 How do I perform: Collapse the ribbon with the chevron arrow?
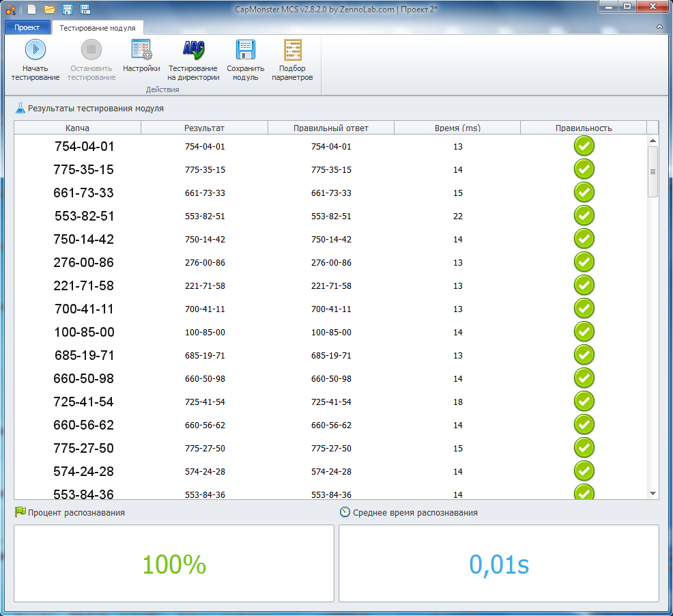[x=659, y=27]
